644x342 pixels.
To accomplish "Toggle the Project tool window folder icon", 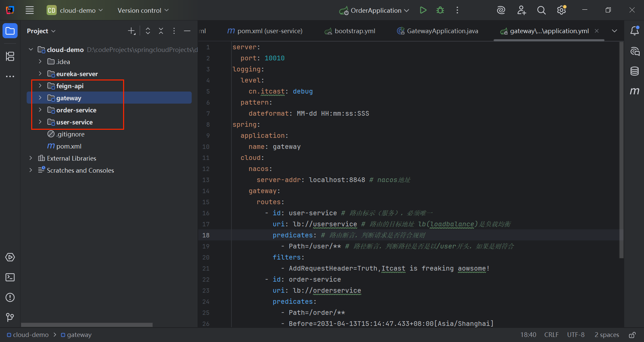I will [x=10, y=31].
